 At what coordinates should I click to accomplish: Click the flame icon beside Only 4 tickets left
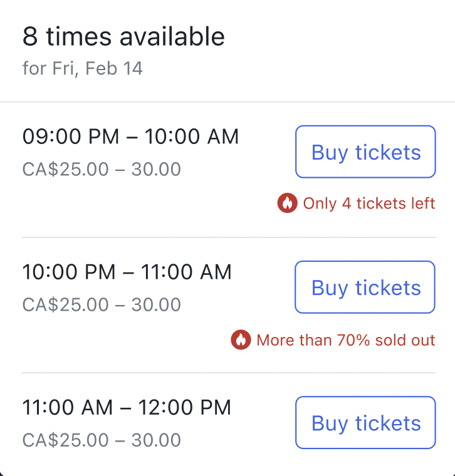coord(287,203)
